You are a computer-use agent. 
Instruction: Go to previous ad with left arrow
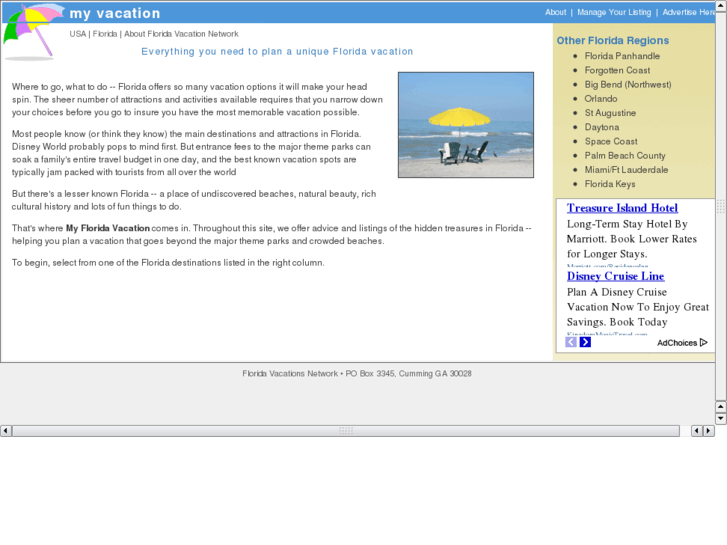pos(571,342)
